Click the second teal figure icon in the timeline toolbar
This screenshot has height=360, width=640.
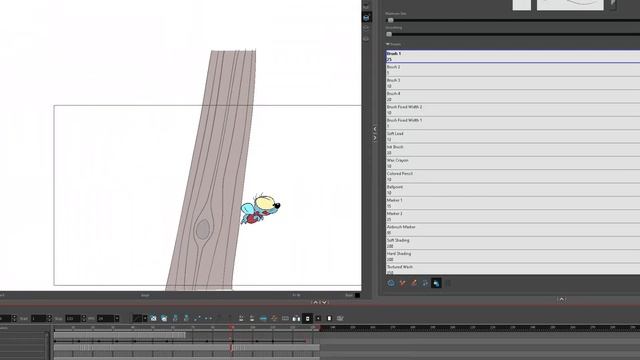(186, 318)
